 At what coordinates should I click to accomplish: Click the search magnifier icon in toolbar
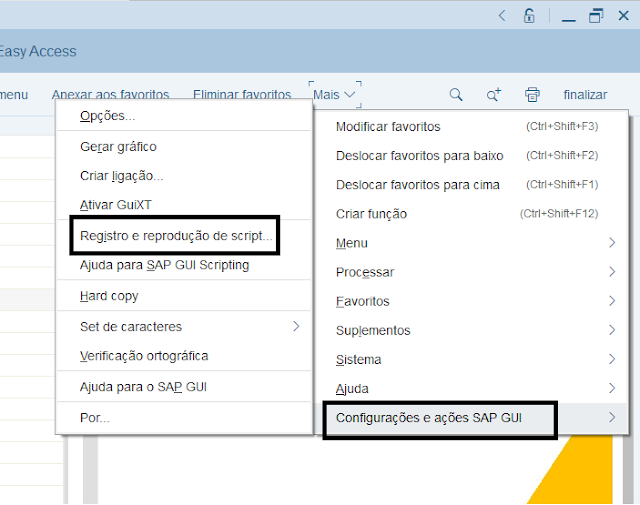(456, 95)
